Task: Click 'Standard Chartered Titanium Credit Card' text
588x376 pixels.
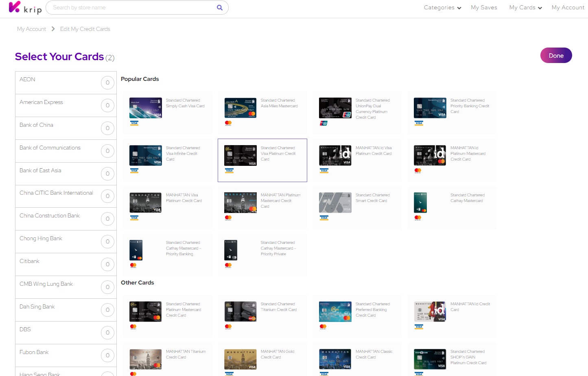Action: pos(279,307)
